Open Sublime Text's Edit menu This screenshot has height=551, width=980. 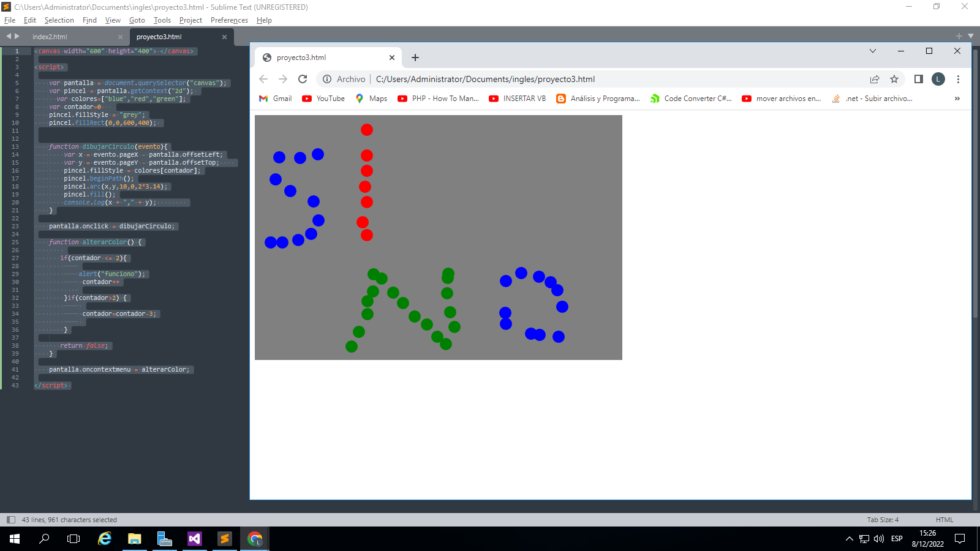pyautogui.click(x=30, y=20)
